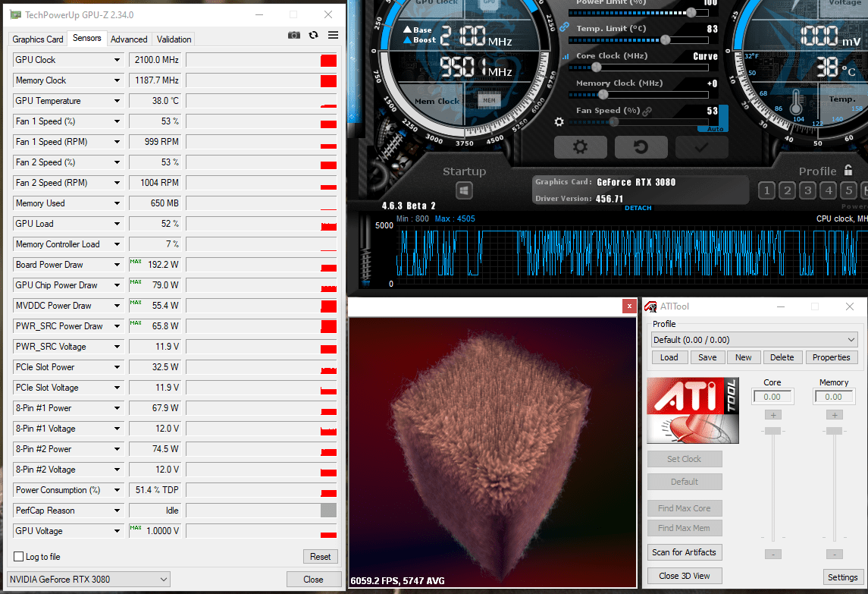The image size is (868, 594).
Task: Click the Core clock plus button in ATITool
Action: 772,415
